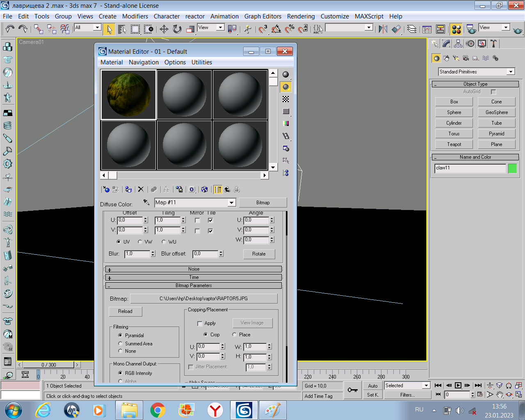Open the Modifiers menu
Viewport: 525px width, 420px height.
(135, 16)
